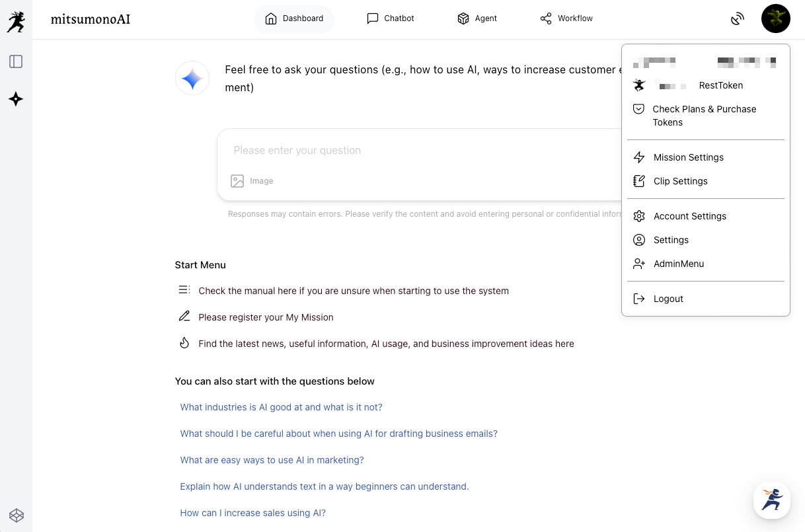Click the satellite broadcast icon in header

coord(738,19)
